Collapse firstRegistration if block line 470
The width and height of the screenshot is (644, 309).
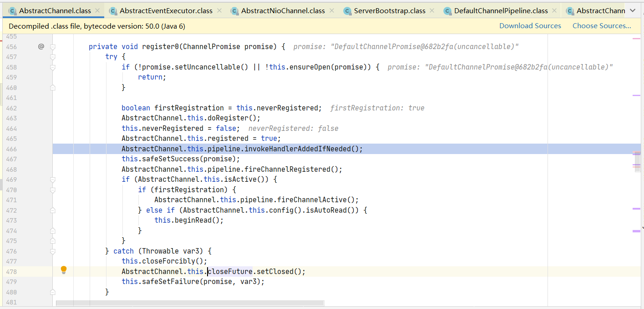point(53,190)
